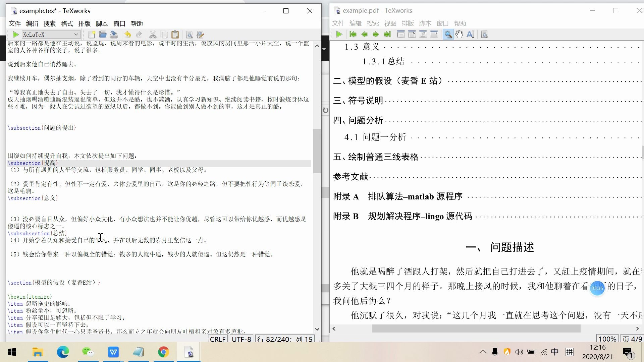Click PDF horizontal scrollbar left arrow

tap(334, 328)
